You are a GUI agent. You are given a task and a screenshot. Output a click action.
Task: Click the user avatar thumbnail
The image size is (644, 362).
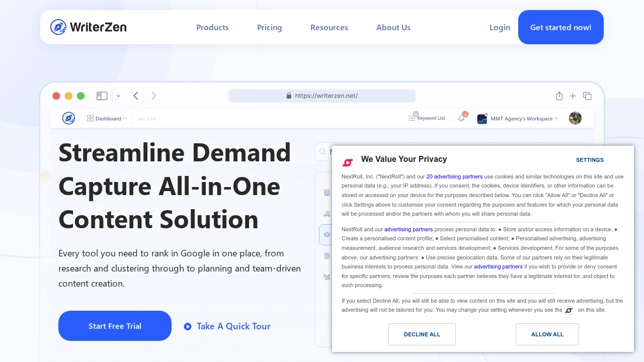pos(575,118)
